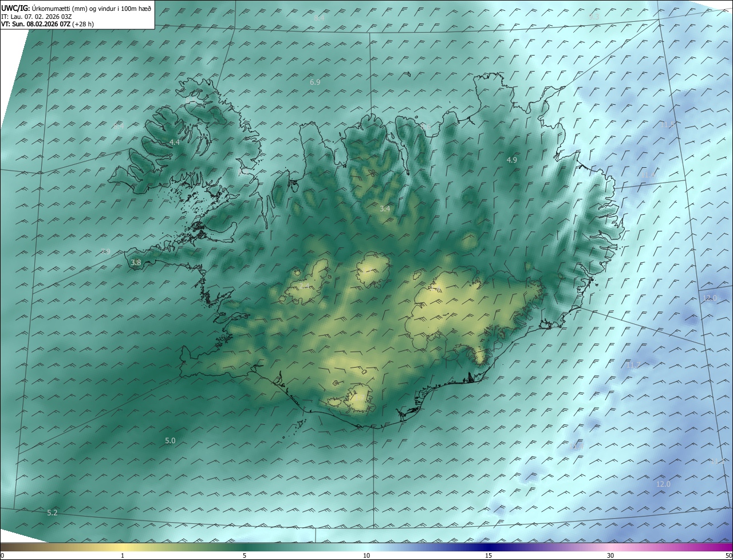Click the "0" tick on the color scale
This screenshot has width=733, height=560.
pos(2,555)
